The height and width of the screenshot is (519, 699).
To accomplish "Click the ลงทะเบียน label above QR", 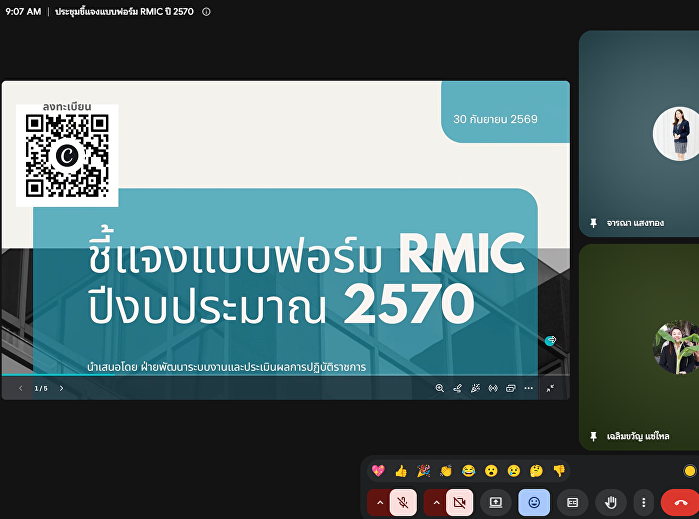I will pos(67,107).
